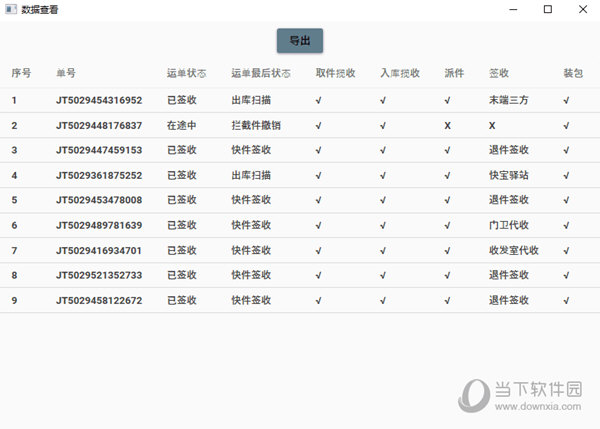
Task: Click the 导出 export button
Action: tap(300, 41)
